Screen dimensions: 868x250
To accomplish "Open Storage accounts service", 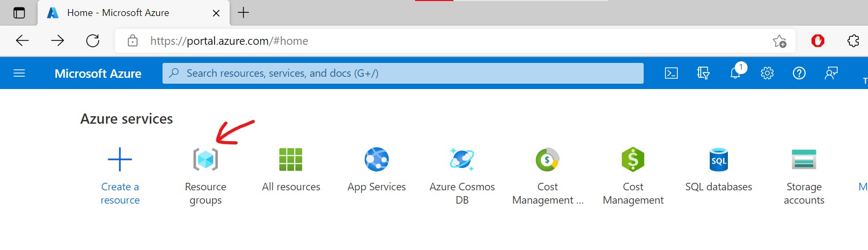I will coord(804,160).
